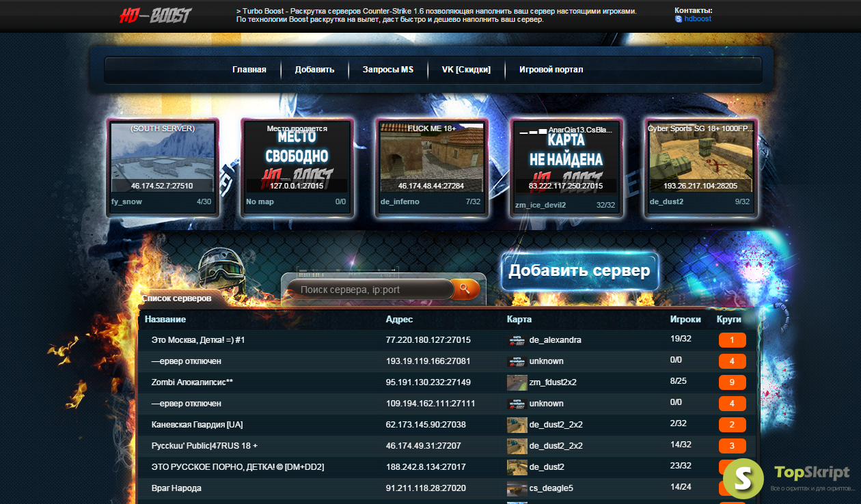Navigate to Игровой портал

point(551,70)
